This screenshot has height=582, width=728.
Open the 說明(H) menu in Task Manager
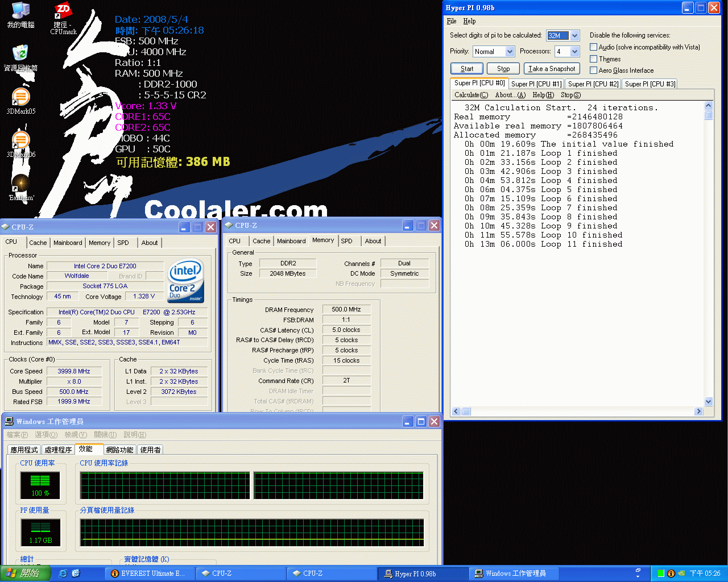tap(135, 435)
